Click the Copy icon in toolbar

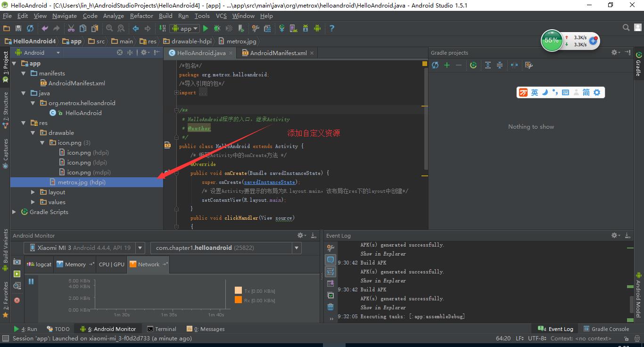pos(83,28)
